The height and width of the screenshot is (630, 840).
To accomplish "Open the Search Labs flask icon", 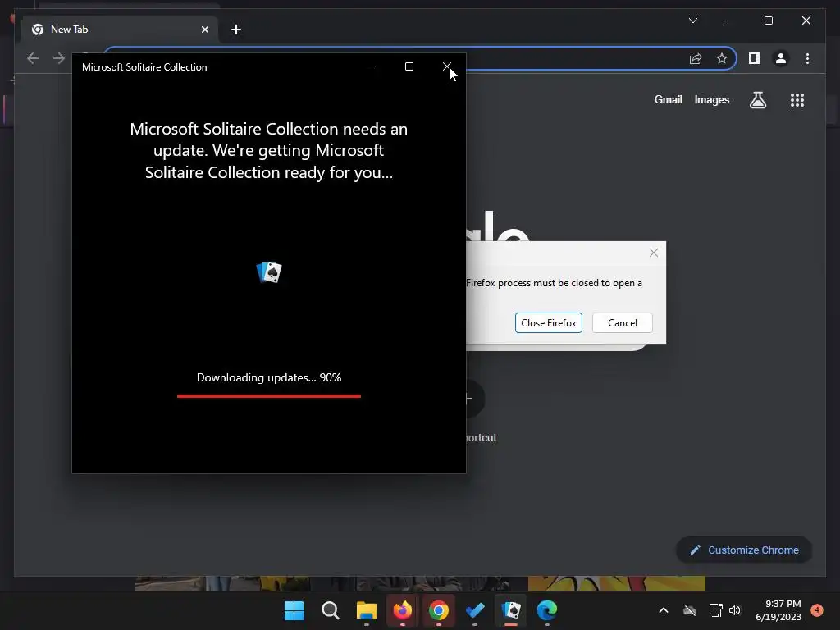I will click(x=757, y=99).
